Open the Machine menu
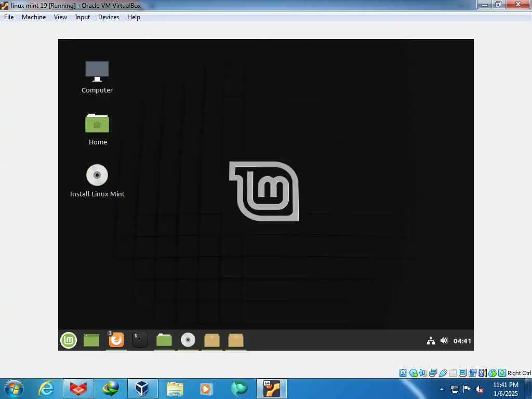The height and width of the screenshot is (399, 532). pyautogui.click(x=34, y=17)
